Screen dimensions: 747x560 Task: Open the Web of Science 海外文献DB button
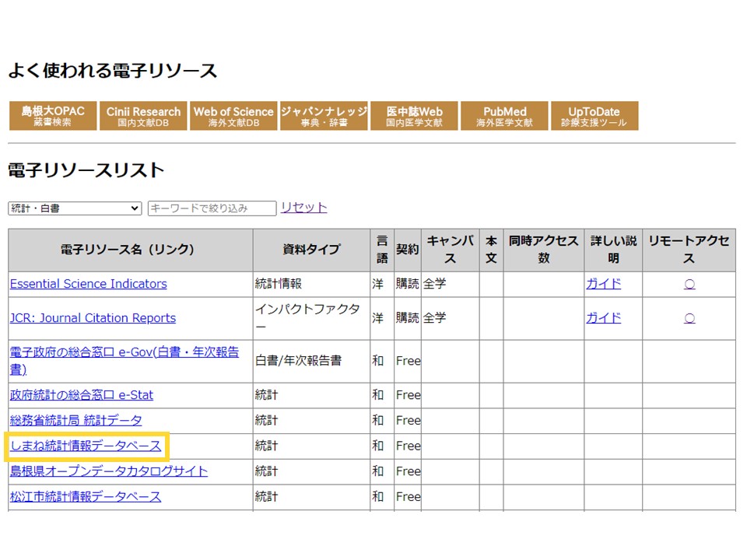[x=233, y=116]
